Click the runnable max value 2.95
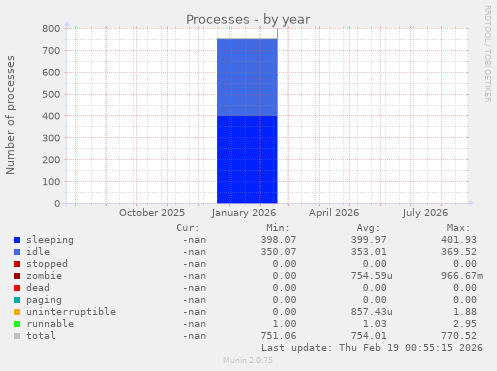497x371 pixels. click(x=465, y=324)
